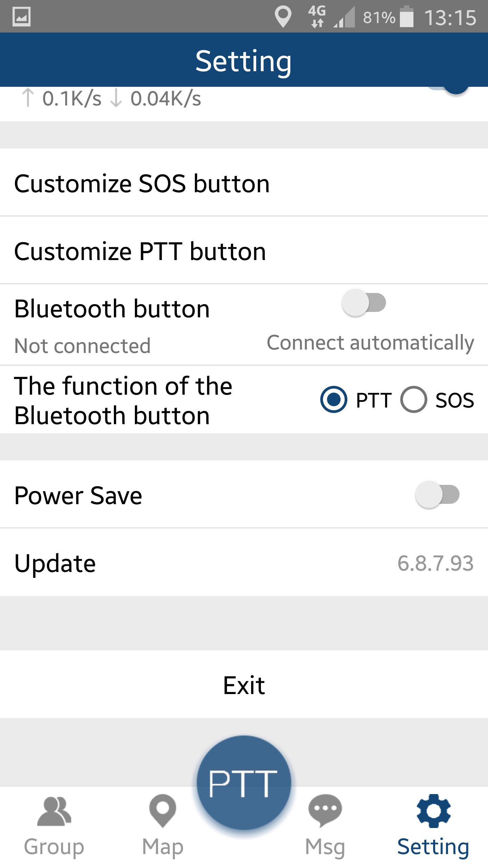Enable Bluetooth button connect automatically switch
Viewport: 488px width, 868px height.
364,302
